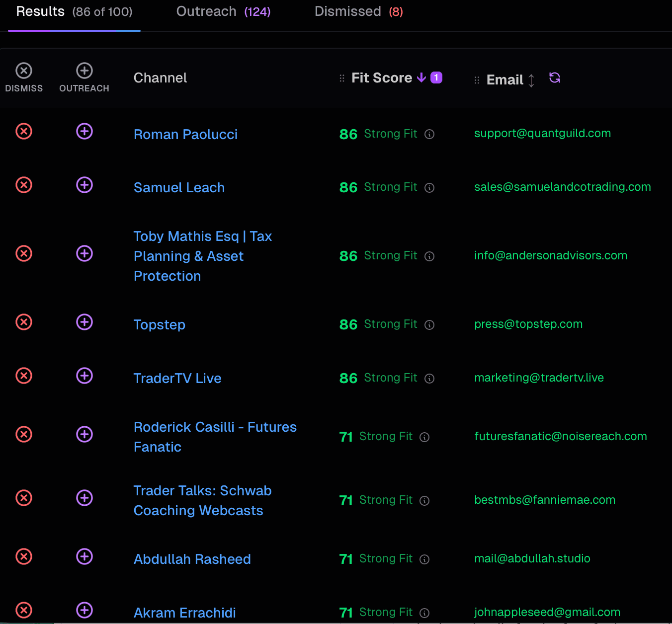The width and height of the screenshot is (672, 624).
Task: Switch to the Results tab
Action: point(74,12)
